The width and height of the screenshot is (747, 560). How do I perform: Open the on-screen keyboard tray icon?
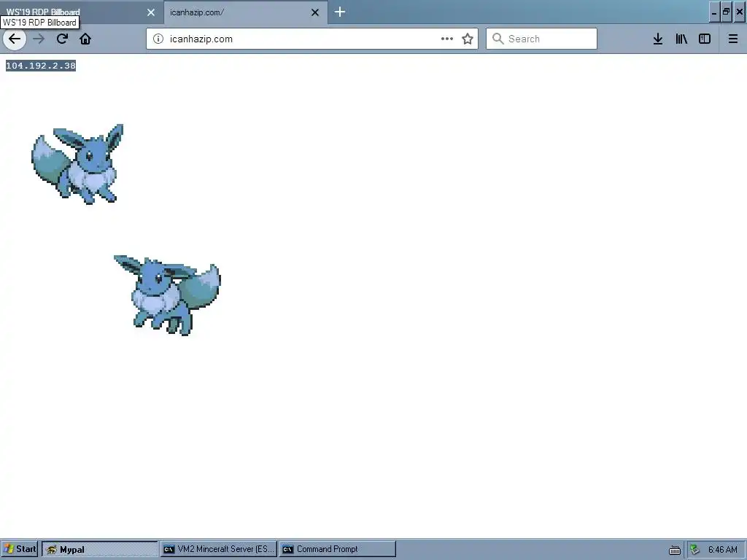(675, 551)
